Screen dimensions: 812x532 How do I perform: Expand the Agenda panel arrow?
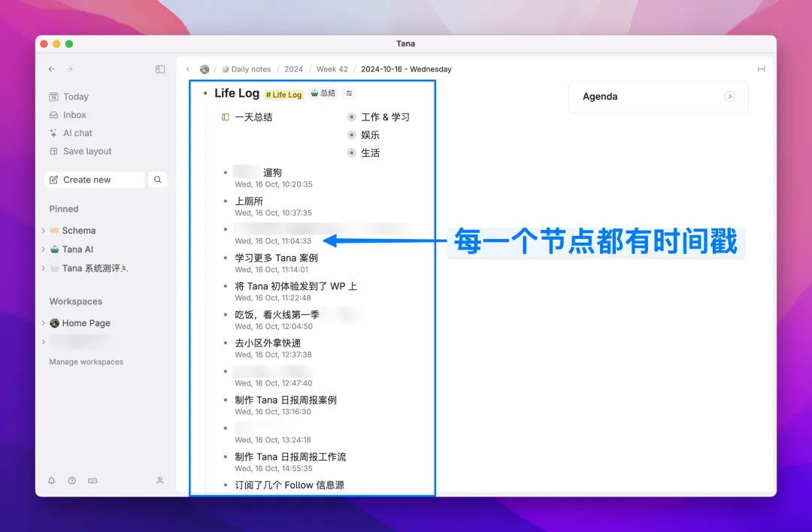coord(729,96)
